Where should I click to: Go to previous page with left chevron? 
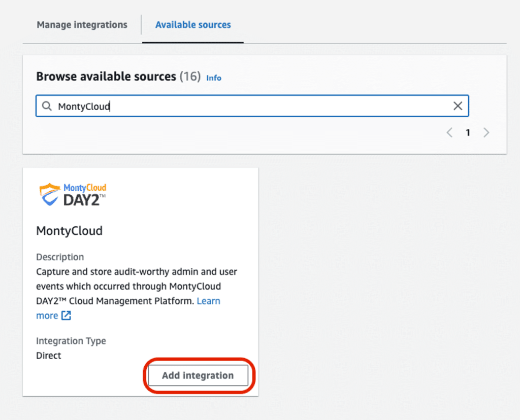449,133
